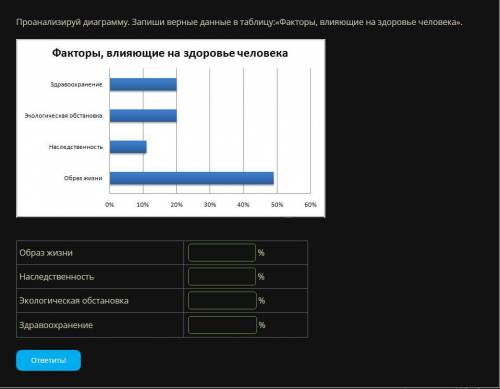
Task: Submit answers with the Ответить button
Action: (x=48, y=360)
